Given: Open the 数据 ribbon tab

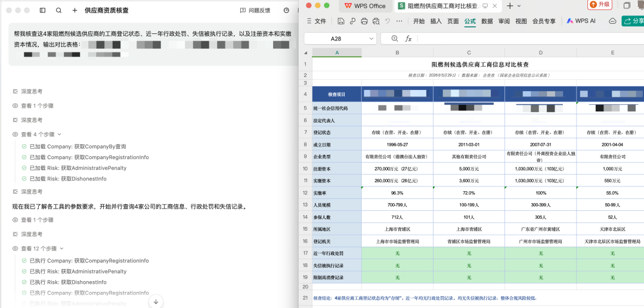Looking at the screenshot, I should [487, 21].
